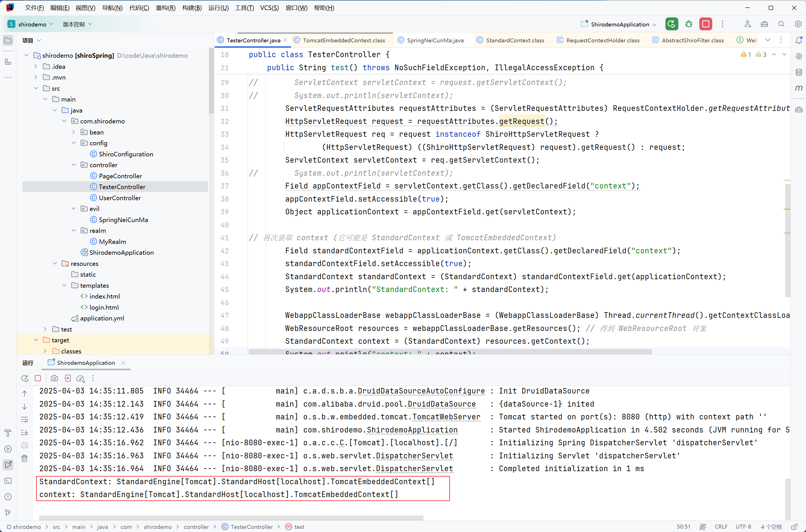The width and height of the screenshot is (806, 532).
Task: Open the 版本控制 dropdown
Action: coord(77,24)
